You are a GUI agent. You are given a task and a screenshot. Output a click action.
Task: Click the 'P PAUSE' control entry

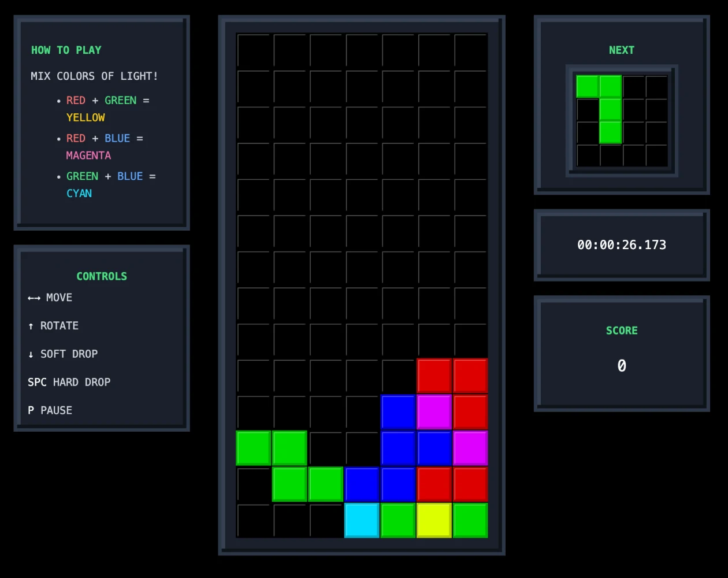click(50, 410)
